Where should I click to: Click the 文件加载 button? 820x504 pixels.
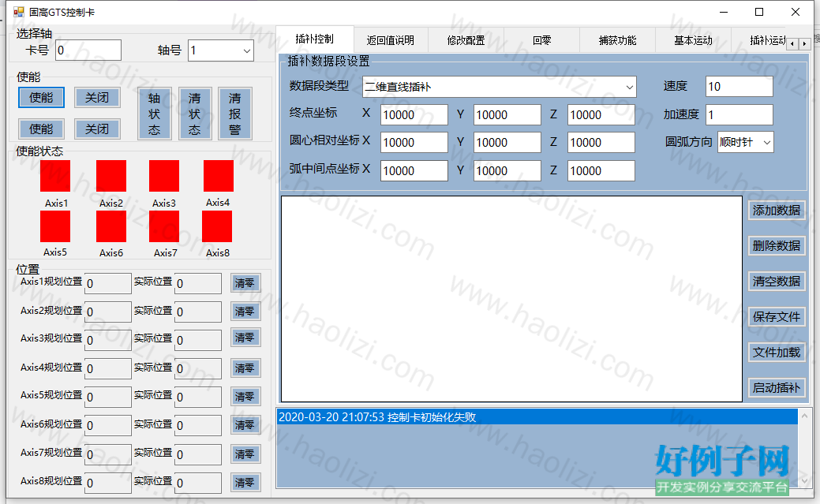tap(777, 353)
